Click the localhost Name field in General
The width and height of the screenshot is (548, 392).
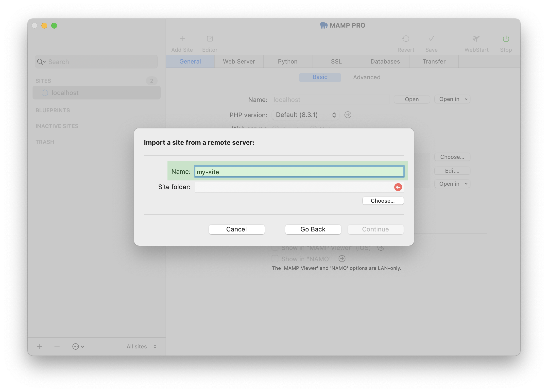point(330,100)
